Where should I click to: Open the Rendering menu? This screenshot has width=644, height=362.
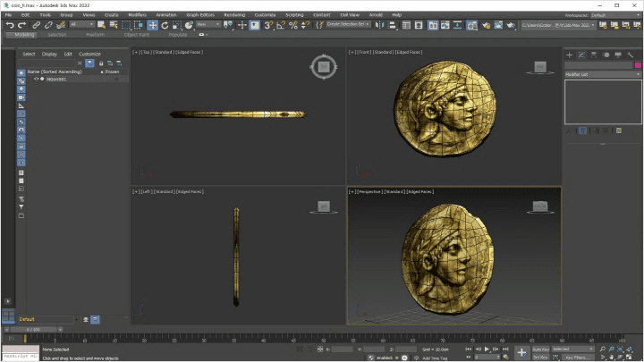(234, 15)
